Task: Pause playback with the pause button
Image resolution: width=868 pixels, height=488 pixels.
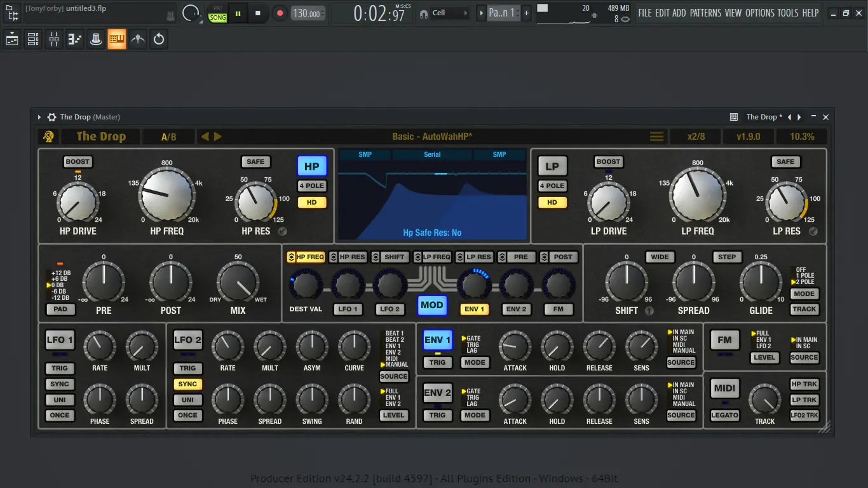Action: 238,13
